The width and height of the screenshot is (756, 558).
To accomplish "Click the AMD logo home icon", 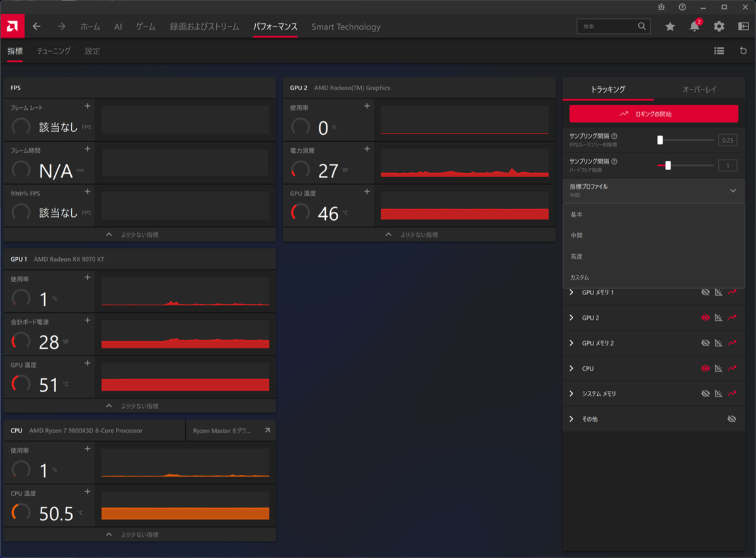I will [12, 26].
